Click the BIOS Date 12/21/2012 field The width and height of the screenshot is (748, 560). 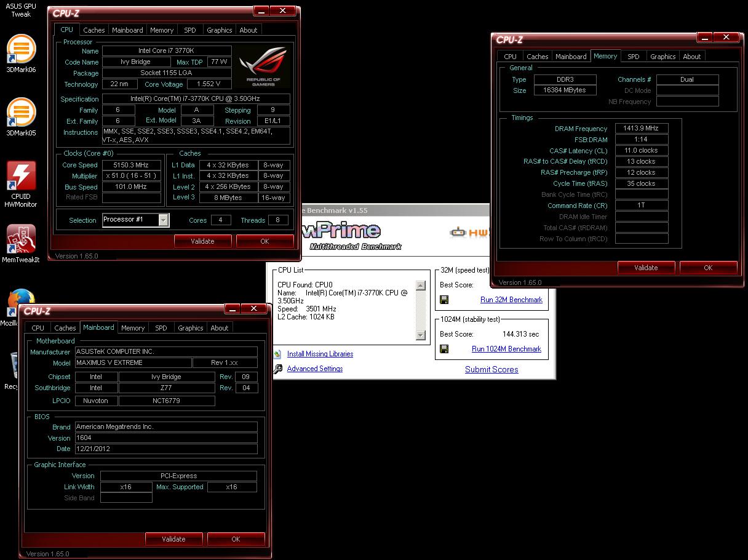[166, 449]
